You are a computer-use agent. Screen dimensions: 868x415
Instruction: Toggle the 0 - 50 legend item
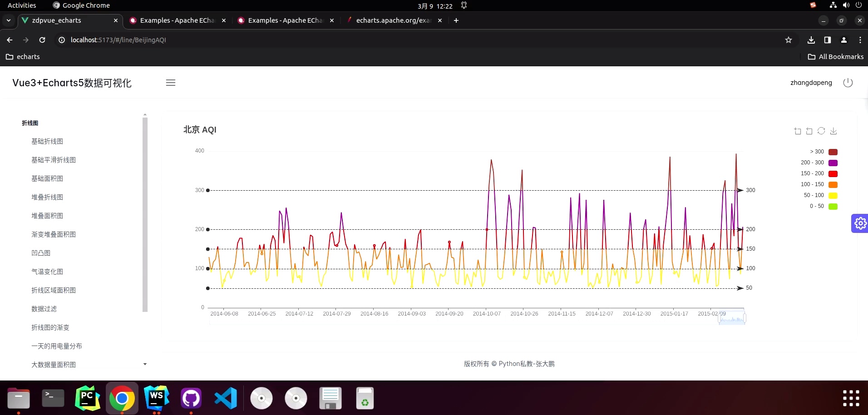point(822,206)
